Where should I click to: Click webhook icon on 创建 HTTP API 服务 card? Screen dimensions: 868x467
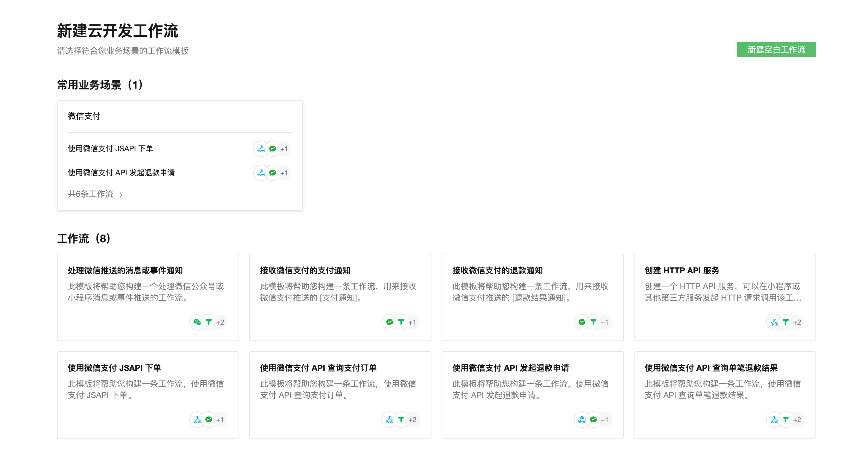tap(774, 322)
